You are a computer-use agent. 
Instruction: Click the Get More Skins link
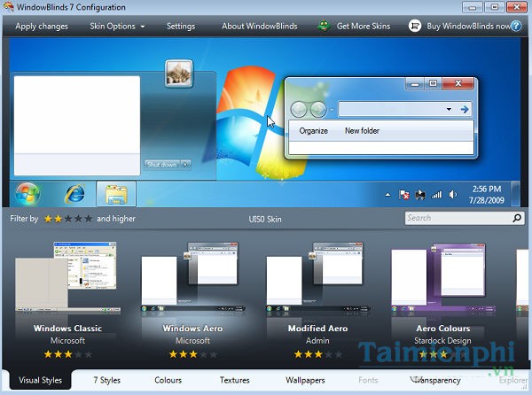[x=364, y=26]
